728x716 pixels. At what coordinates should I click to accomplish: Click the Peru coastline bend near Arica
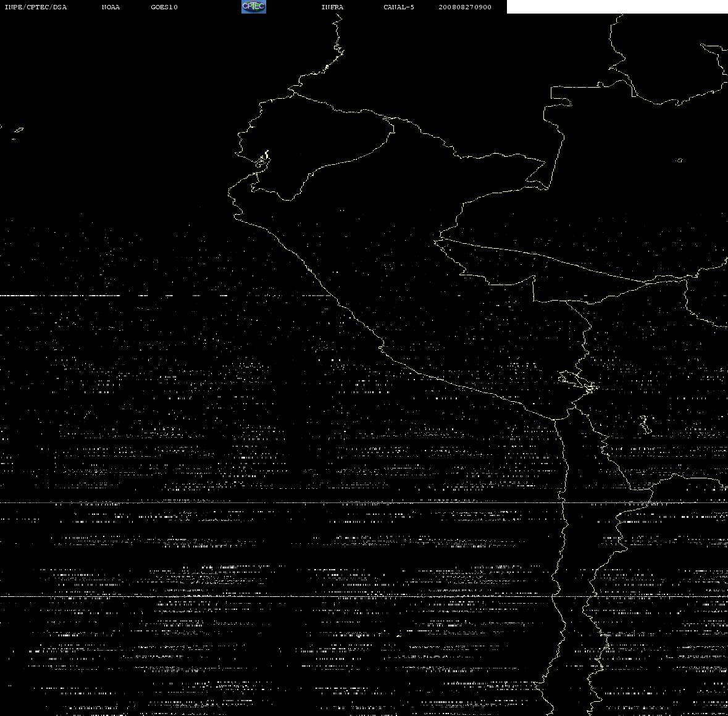557,418
